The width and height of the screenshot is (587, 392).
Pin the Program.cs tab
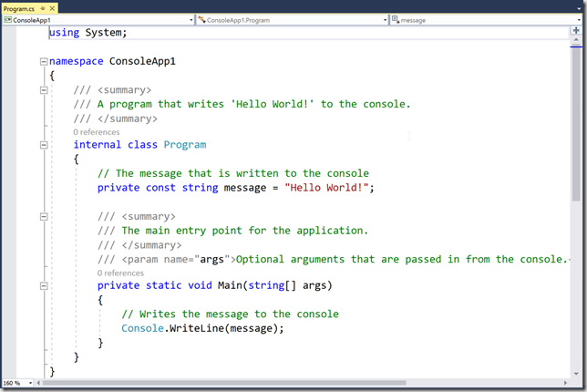(x=42, y=6)
